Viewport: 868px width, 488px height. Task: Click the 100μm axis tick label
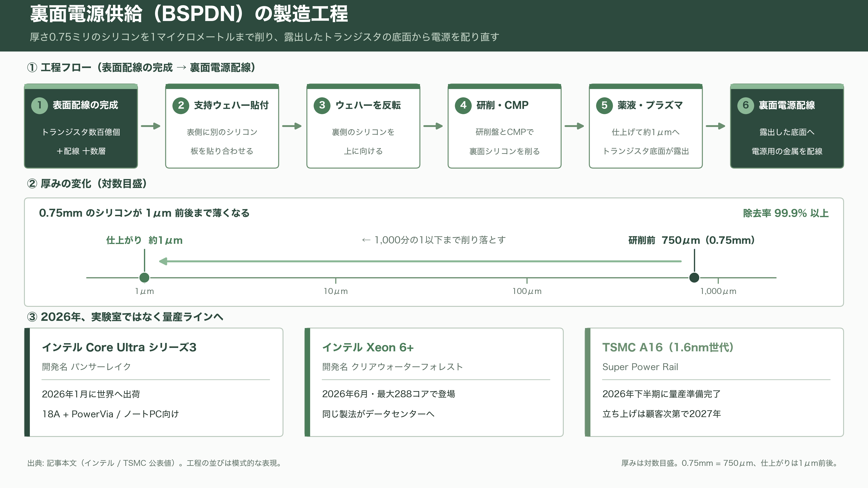click(527, 291)
